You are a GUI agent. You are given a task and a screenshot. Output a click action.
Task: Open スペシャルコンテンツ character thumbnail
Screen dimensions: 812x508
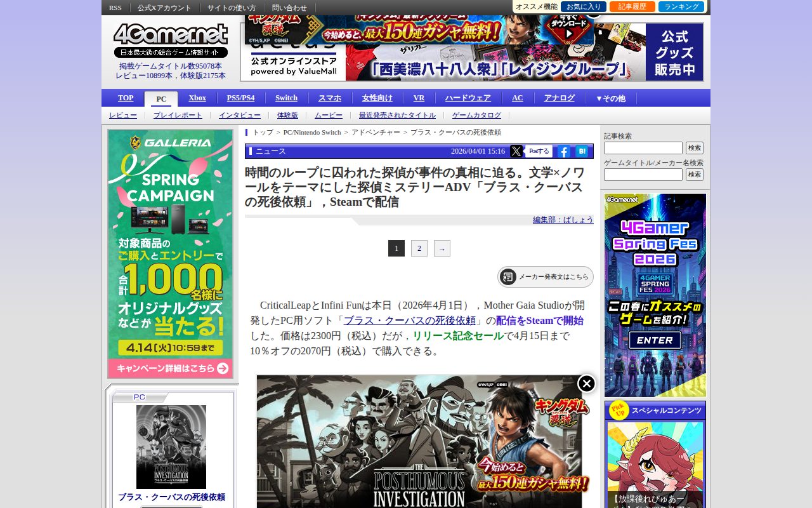point(655,465)
